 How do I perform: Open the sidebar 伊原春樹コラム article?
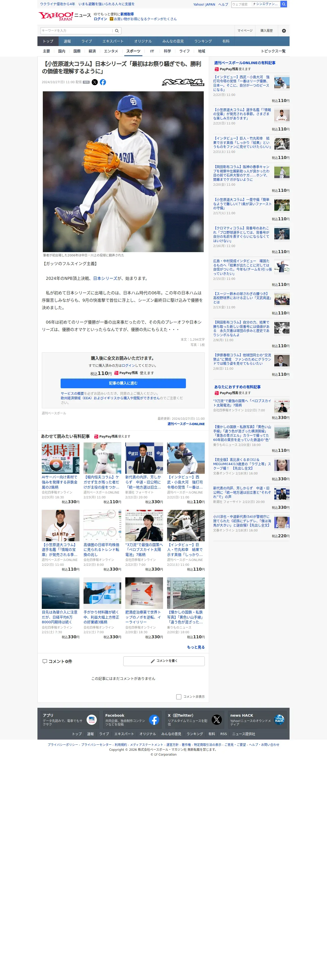pos(242,359)
